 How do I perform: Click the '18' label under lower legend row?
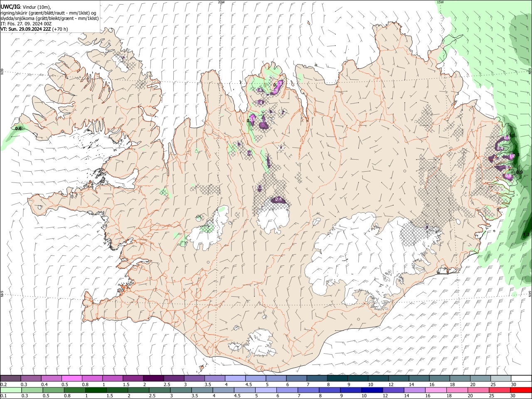[449, 396]
